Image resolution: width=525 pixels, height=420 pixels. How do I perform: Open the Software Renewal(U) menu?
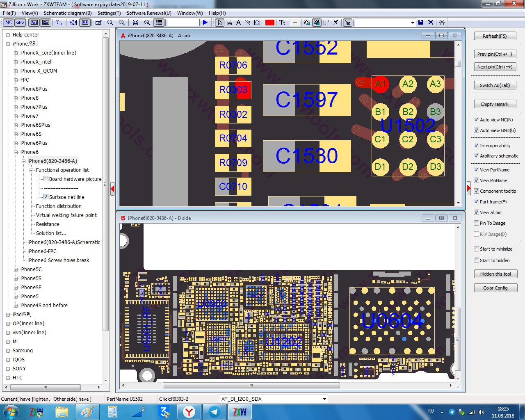point(149,13)
